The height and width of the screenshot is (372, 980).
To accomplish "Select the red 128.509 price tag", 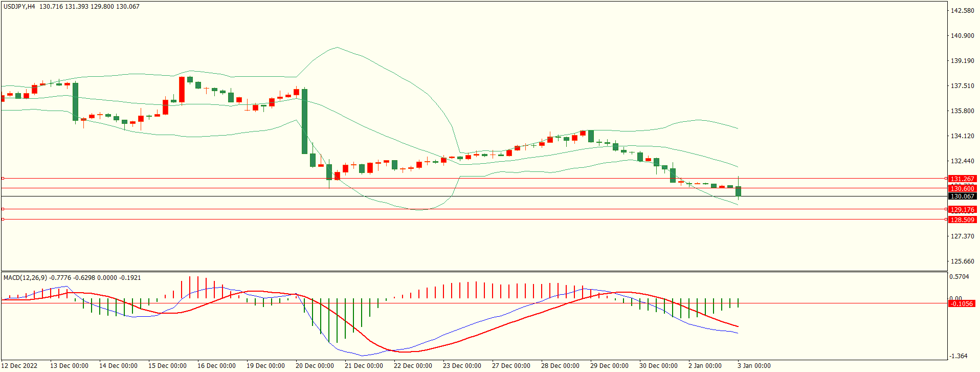I will pos(962,220).
